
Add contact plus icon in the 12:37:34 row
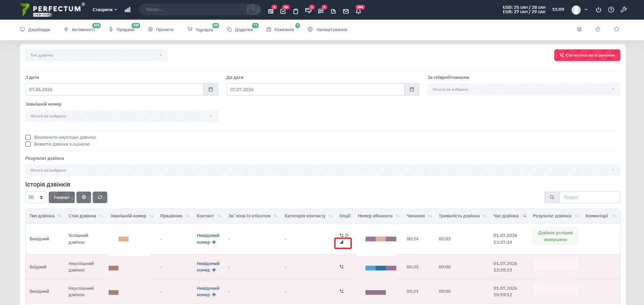point(214,242)
